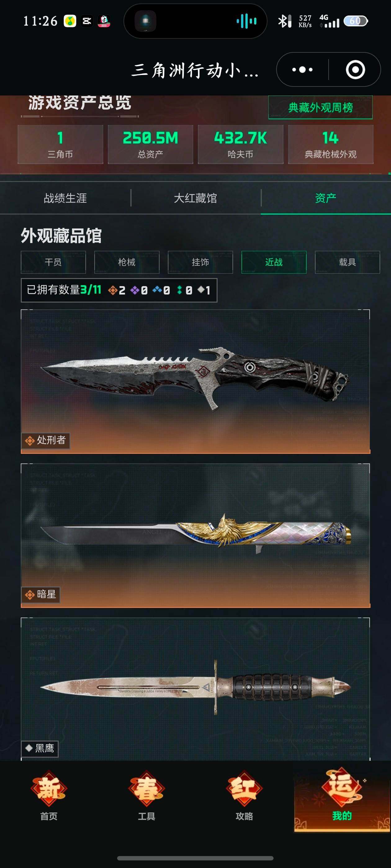This screenshot has width=391, height=868.
Task: Open the mini program three-dots menu
Action: (302, 70)
